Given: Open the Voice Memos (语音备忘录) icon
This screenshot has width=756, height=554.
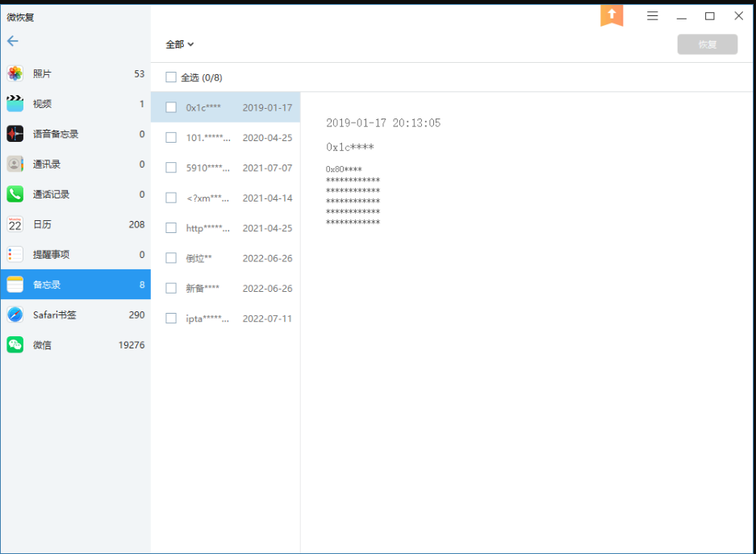Looking at the screenshot, I should point(15,134).
